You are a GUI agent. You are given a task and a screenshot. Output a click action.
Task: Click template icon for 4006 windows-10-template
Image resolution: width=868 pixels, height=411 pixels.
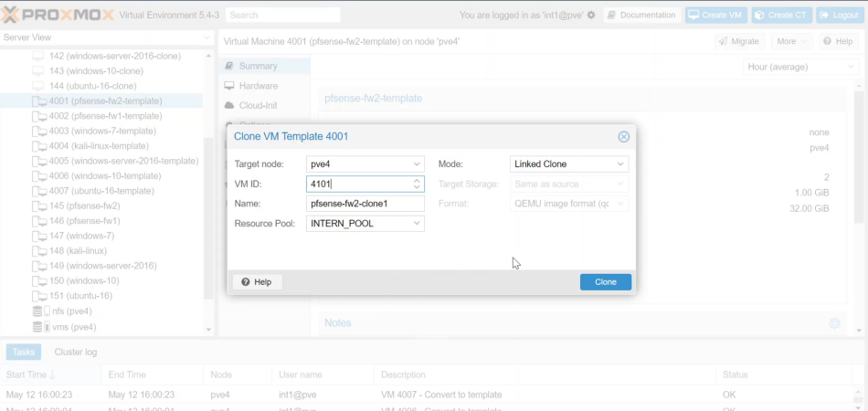tap(39, 176)
